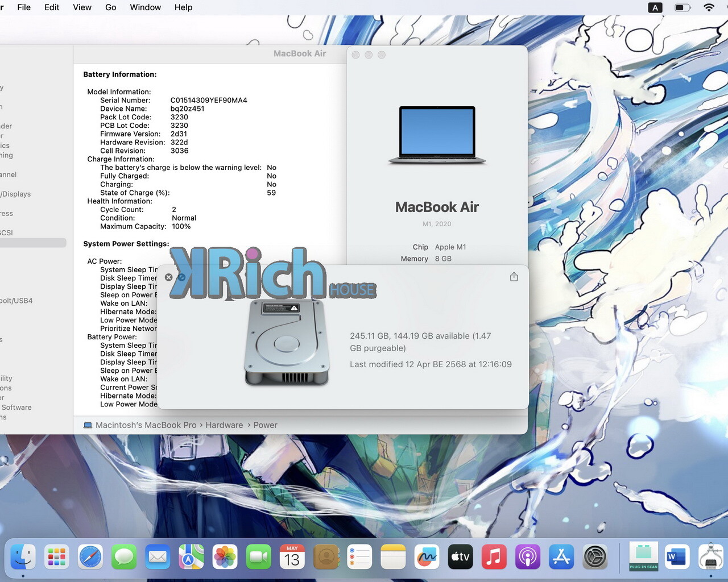Click the hard disk drive image
This screenshot has height=582, width=728.
tap(287, 343)
